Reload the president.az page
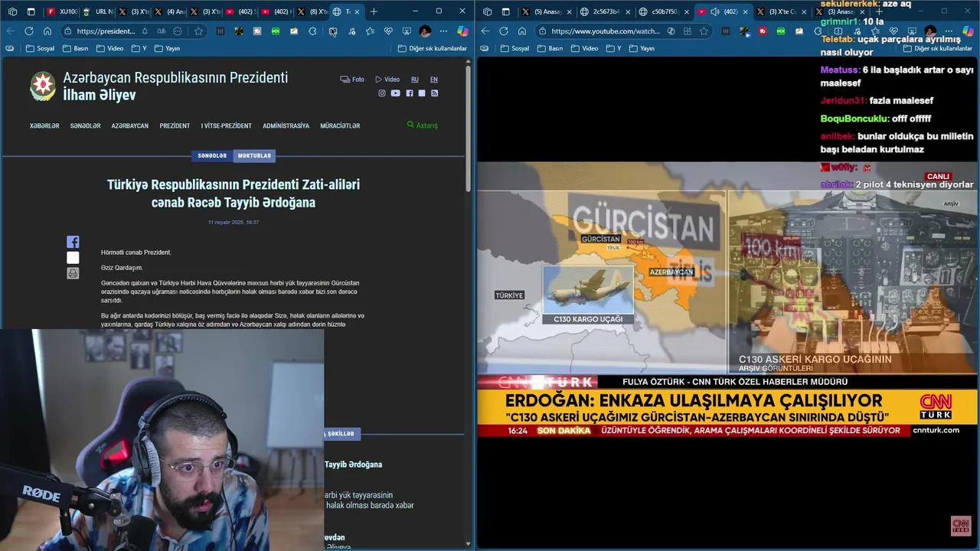980x551 pixels. click(x=28, y=31)
